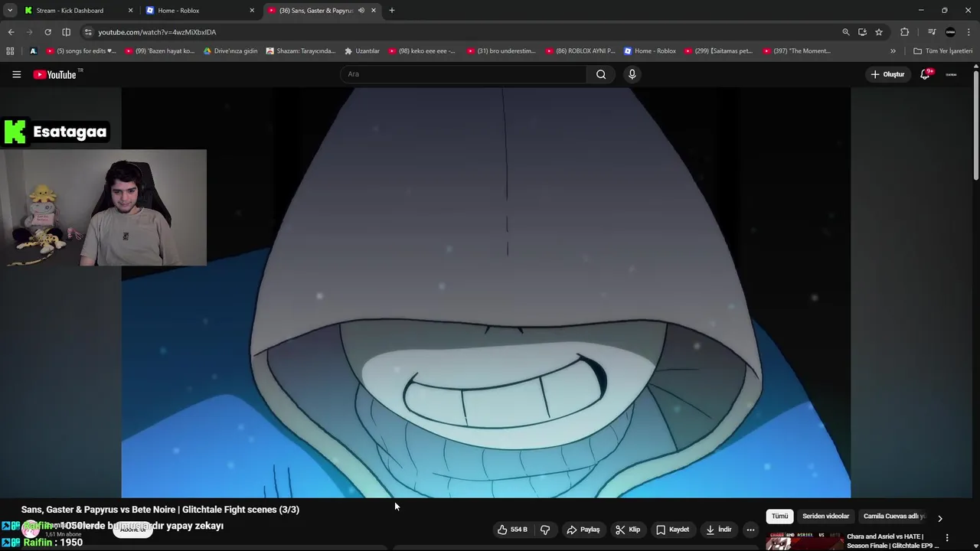Open '(98) keko eee eee' bookmark
This screenshot has width=980, height=551.
coord(421,51)
